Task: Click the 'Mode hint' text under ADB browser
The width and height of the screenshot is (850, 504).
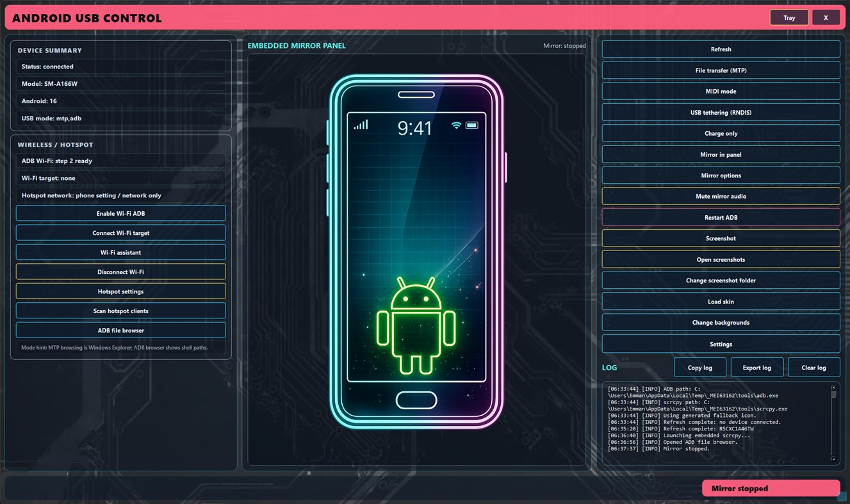Action: (x=115, y=348)
